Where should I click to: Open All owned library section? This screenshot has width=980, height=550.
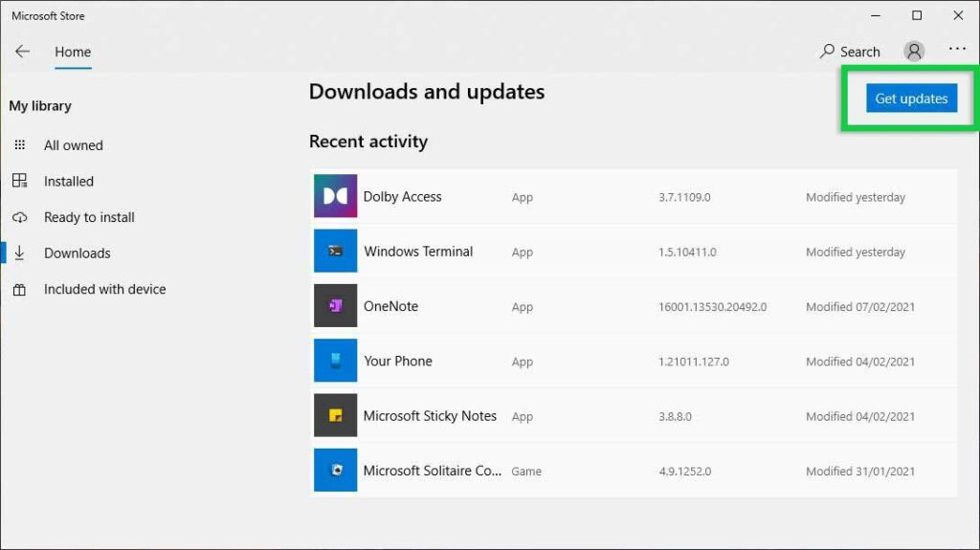73,145
